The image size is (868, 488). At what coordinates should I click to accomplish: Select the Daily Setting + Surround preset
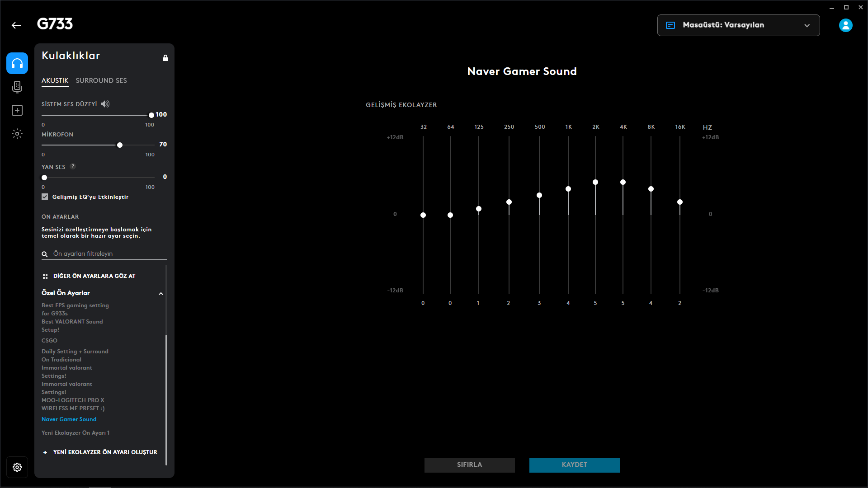click(75, 356)
